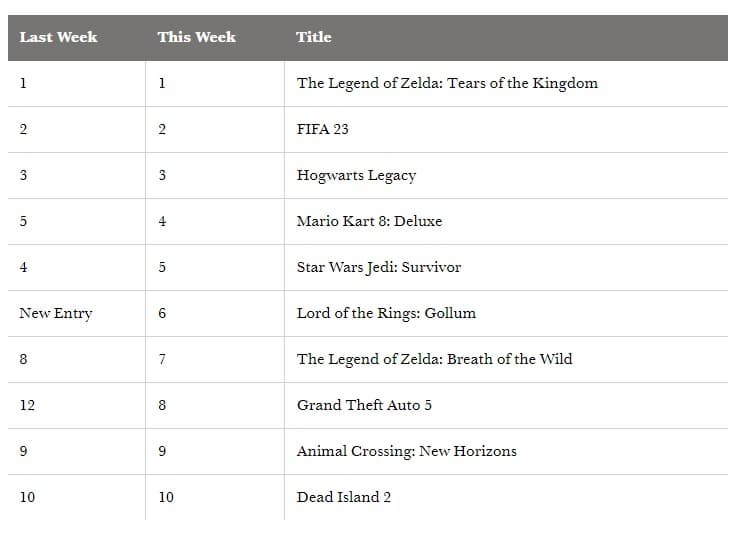Select "The Legend of Zelda: Tears of the Kingdom"
753x541 pixels.
[447, 83]
